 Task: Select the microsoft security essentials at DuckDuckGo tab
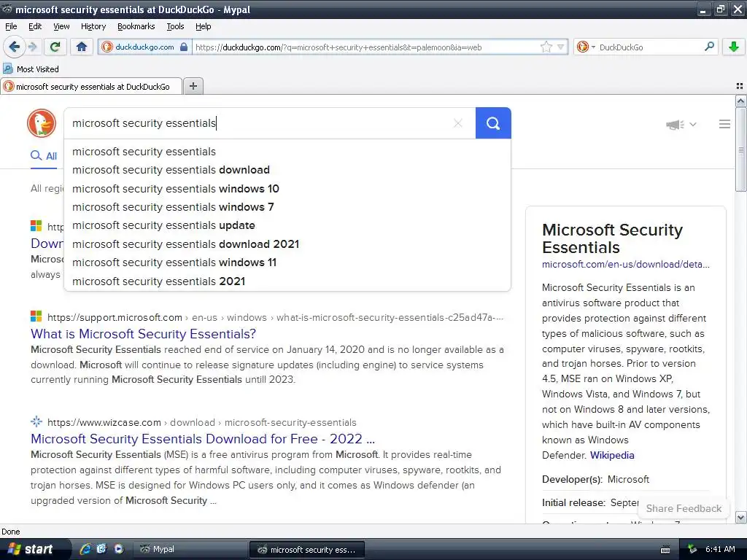pyautogui.click(x=91, y=86)
